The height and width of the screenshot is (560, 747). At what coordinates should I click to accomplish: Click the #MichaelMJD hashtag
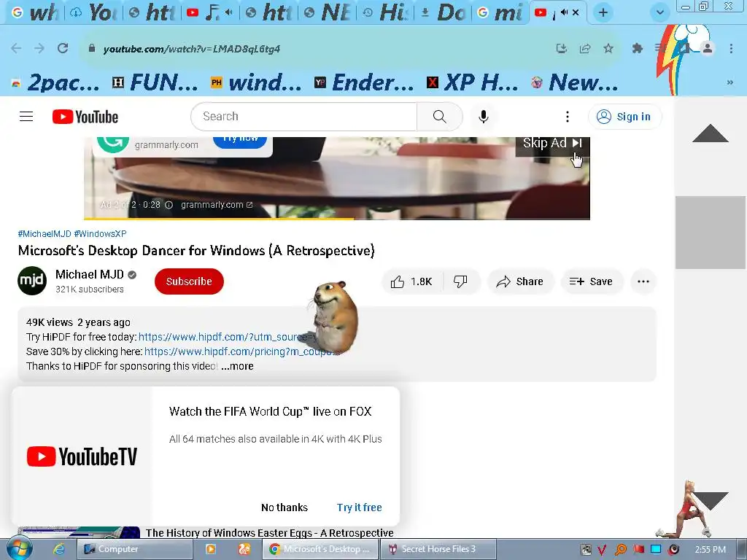point(44,234)
